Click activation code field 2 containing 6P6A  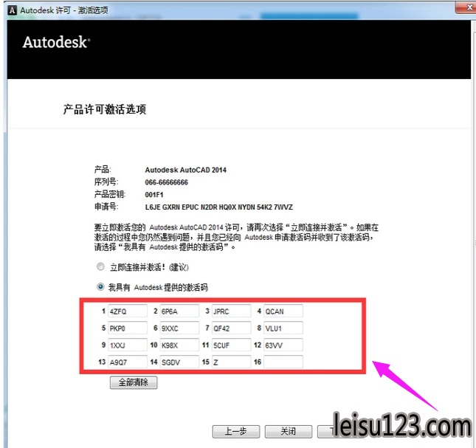[179, 311]
